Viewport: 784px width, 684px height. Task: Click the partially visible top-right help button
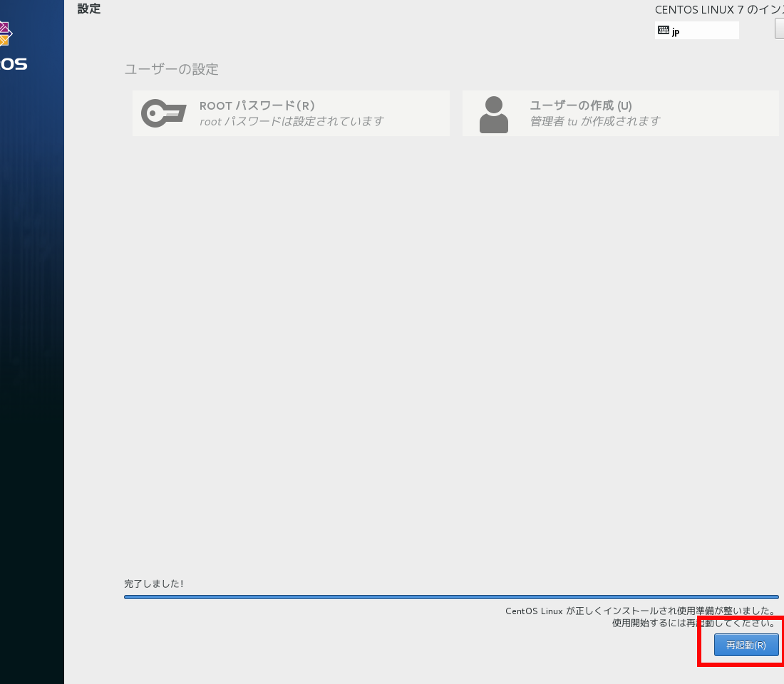[779, 29]
